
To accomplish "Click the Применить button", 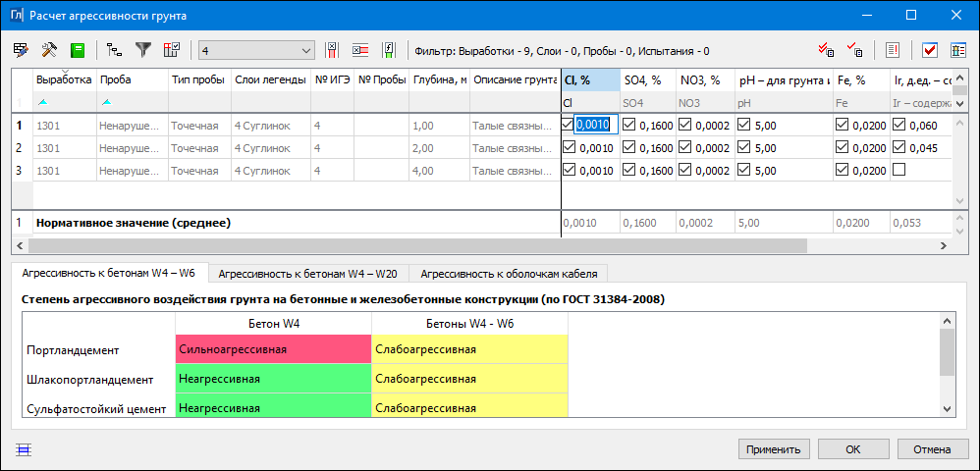I will tap(774, 448).
